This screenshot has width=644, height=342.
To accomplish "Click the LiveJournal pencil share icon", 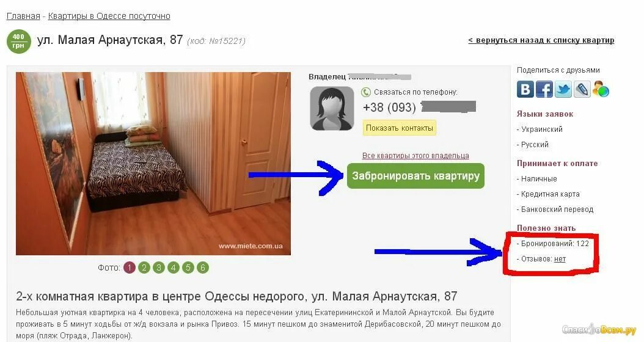I will point(582,89).
